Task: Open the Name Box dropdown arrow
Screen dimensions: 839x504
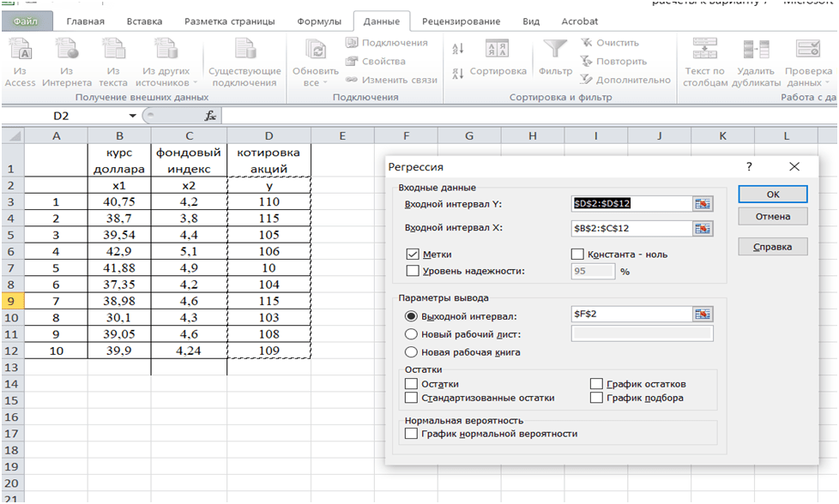Action: 132,116
